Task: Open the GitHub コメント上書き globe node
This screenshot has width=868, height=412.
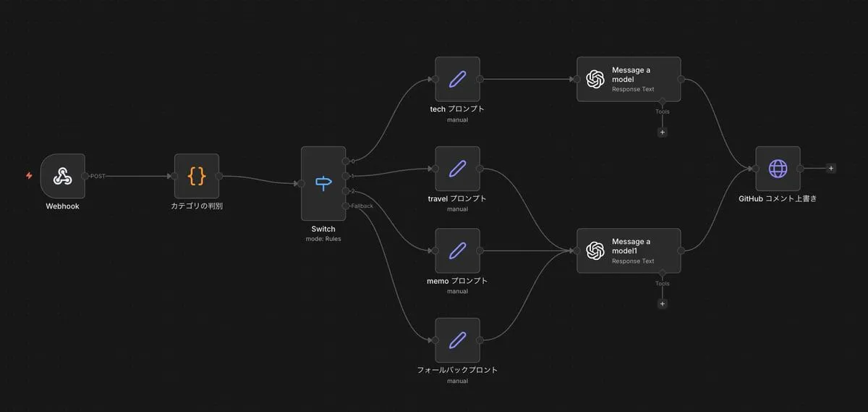Action: [778, 169]
